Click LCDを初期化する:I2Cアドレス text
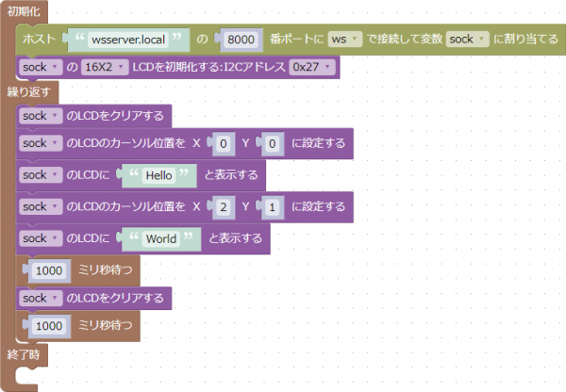This screenshot has height=392, width=566. (208, 67)
